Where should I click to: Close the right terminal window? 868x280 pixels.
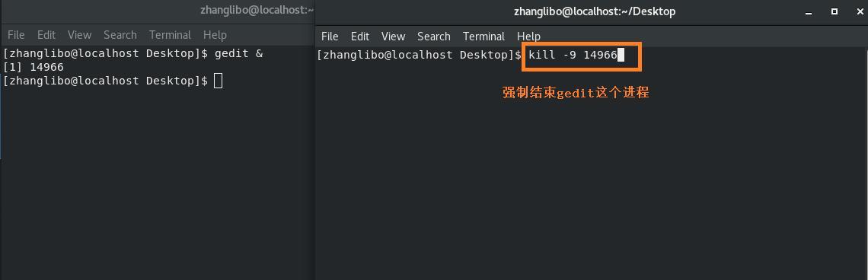(859, 11)
